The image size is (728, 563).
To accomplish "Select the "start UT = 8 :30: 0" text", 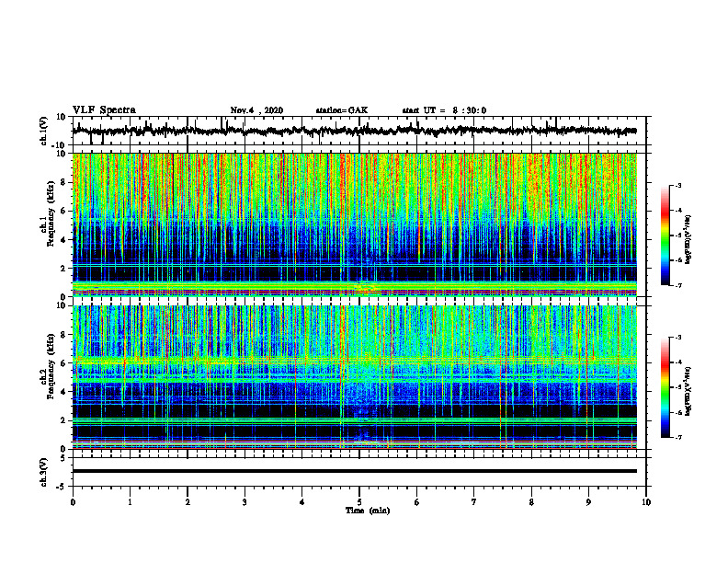I will (x=444, y=110).
